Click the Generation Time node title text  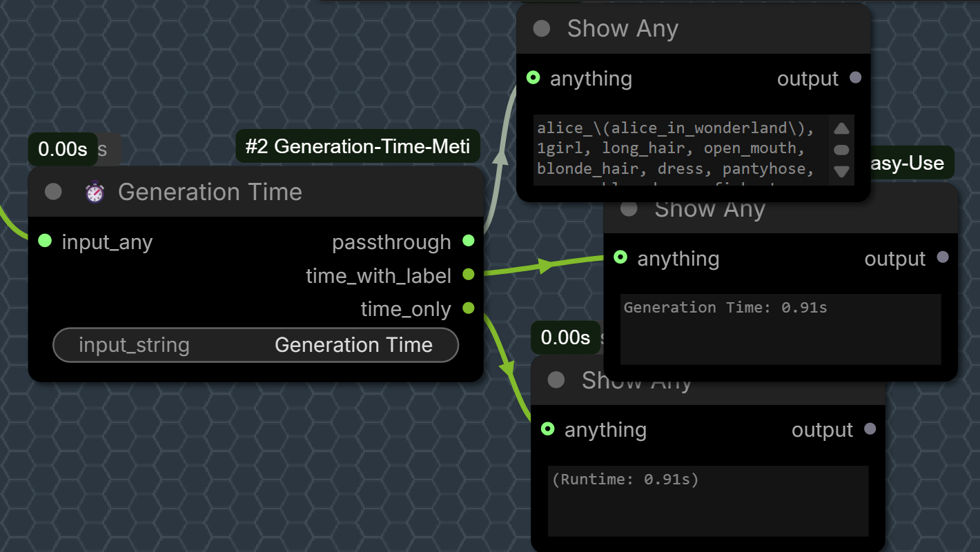pyautogui.click(x=210, y=192)
